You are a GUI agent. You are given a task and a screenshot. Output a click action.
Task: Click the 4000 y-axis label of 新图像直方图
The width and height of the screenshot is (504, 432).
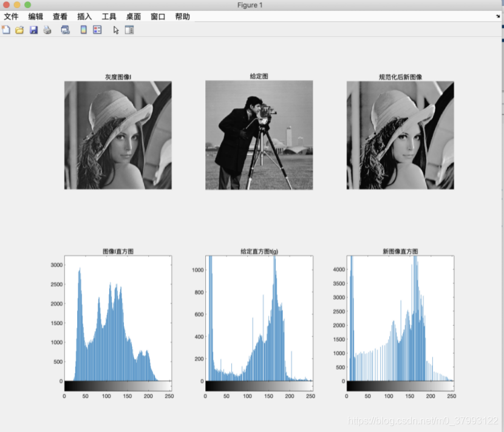coord(339,269)
